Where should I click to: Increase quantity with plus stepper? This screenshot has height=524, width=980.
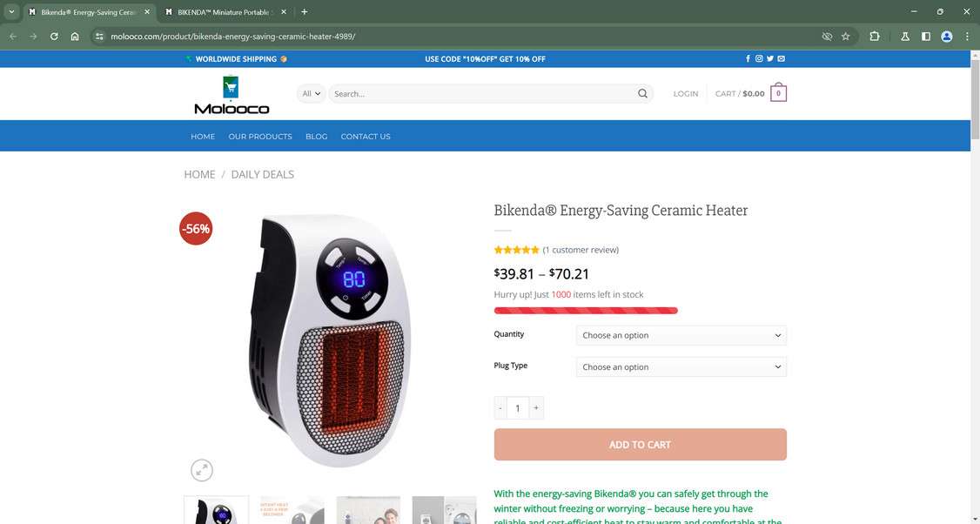pyautogui.click(x=535, y=407)
